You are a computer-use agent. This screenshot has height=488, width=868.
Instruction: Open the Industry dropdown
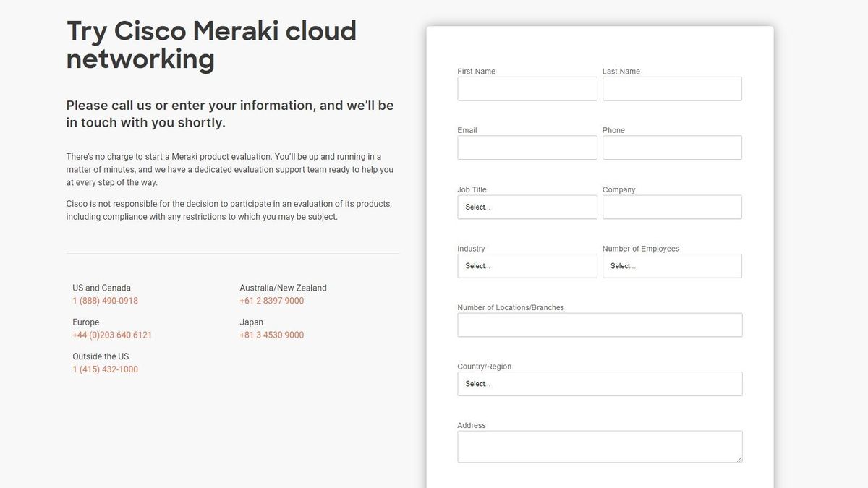click(x=527, y=266)
